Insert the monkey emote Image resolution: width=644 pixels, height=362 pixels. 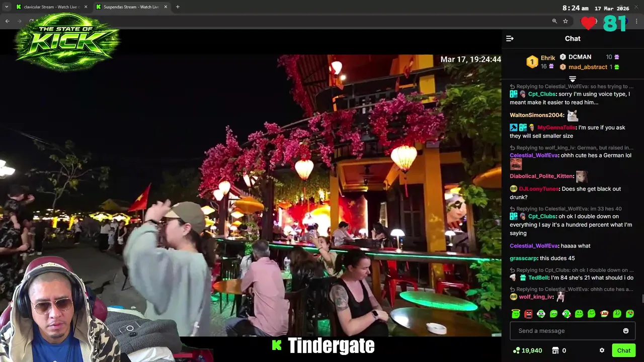(x=604, y=314)
